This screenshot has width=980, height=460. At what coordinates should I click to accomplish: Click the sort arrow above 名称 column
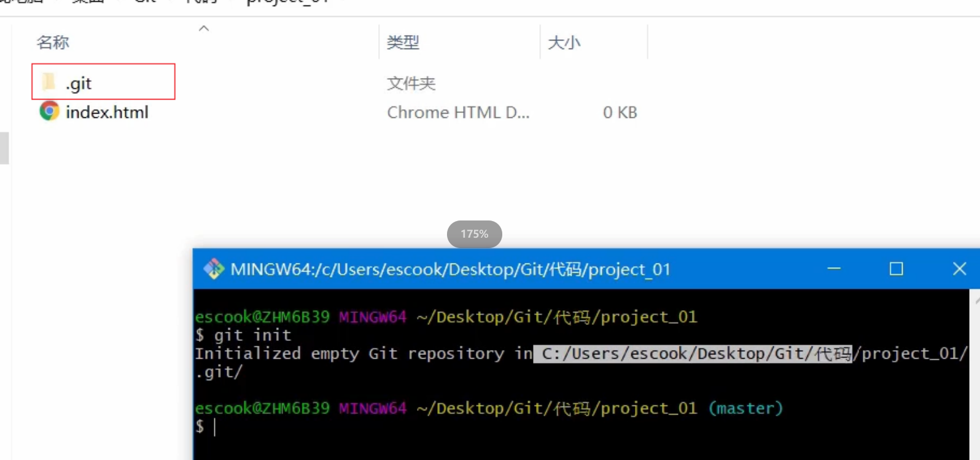pyautogui.click(x=204, y=28)
